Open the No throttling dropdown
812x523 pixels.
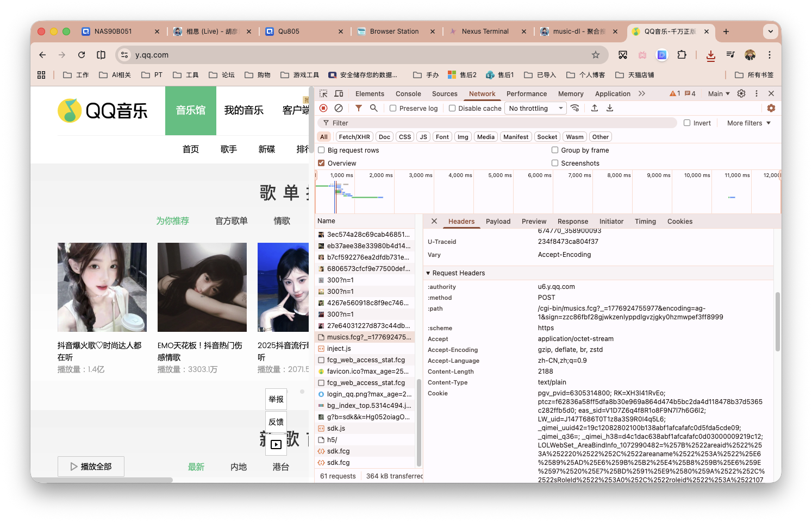tap(536, 108)
